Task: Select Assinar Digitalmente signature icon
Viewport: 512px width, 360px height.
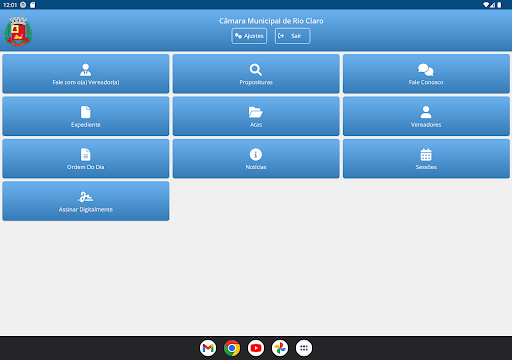Action: tap(86, 197)
